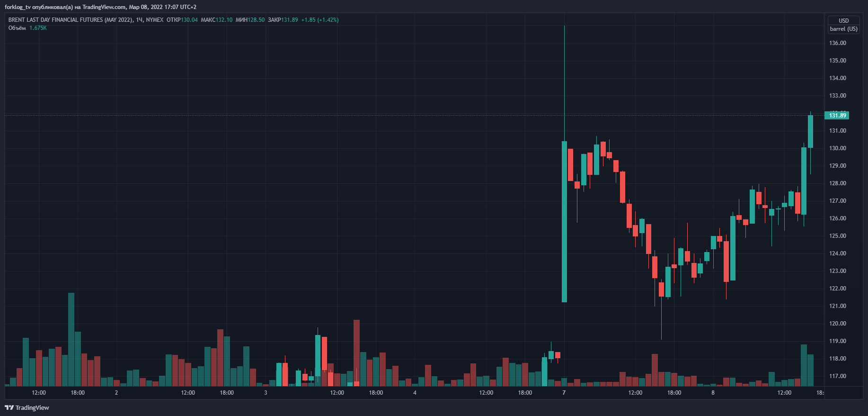This screenshot has width=868, height=416.
Task: Open the USD currency selector
Action: pos(843,21)
